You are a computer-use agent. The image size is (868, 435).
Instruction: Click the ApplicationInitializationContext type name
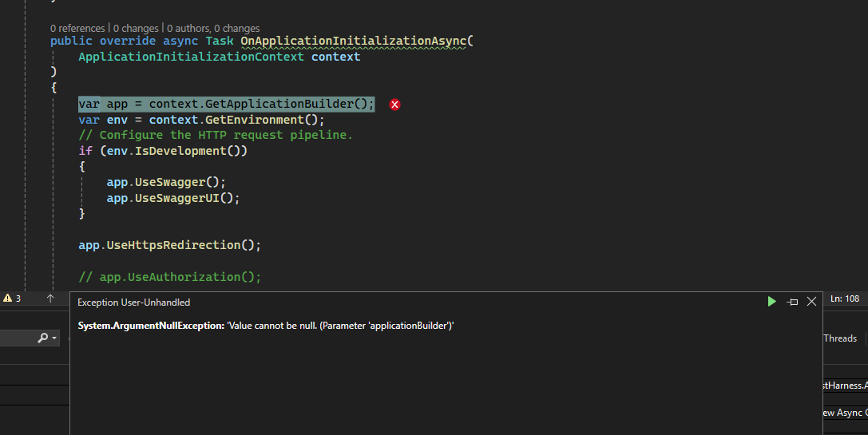point(191,57)
